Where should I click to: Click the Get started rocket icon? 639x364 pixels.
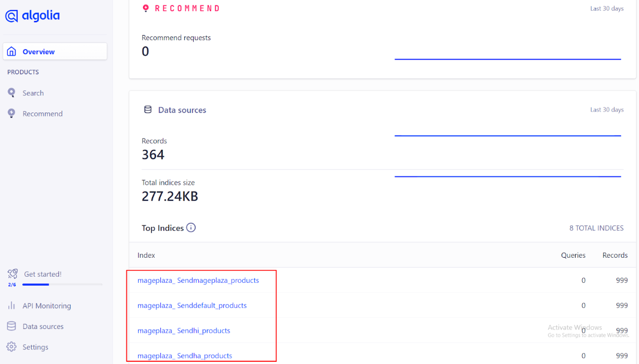tap(12, 274)
